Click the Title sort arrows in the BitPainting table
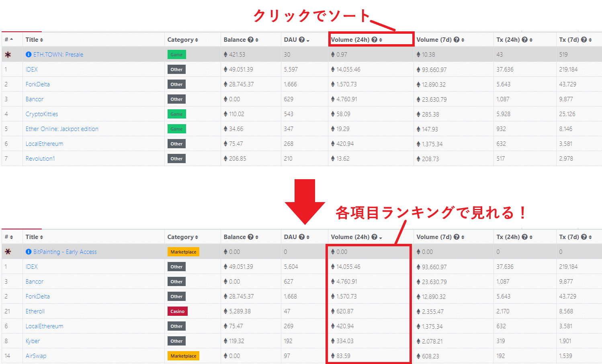The height and width of the screenshot is (364, 602). (41, 237)
